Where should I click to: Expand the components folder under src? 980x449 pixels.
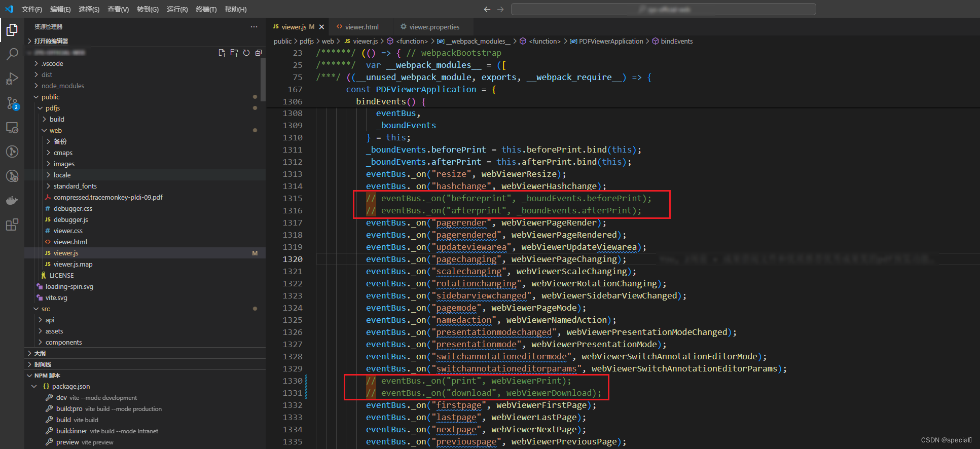pos(145,343)
